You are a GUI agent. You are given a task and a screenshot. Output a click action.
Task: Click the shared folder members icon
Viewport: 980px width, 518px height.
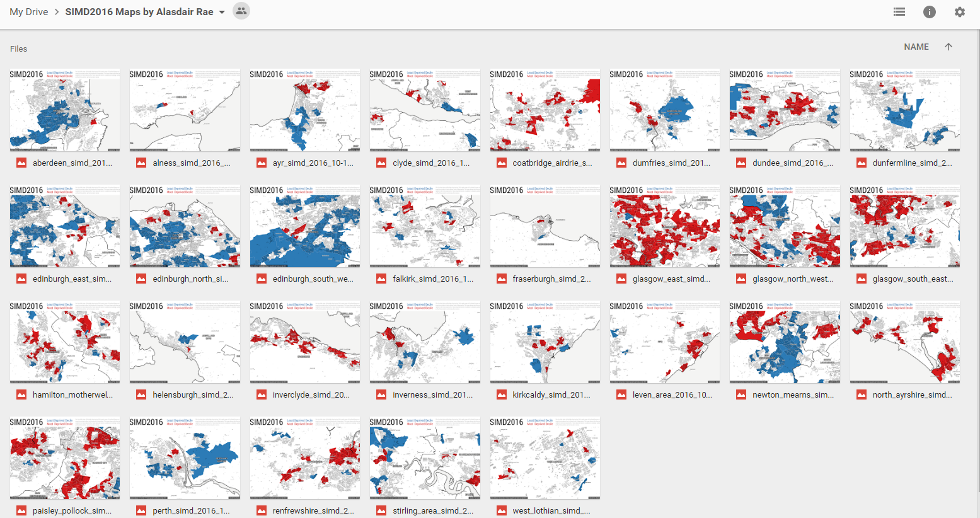click(241, 11)
